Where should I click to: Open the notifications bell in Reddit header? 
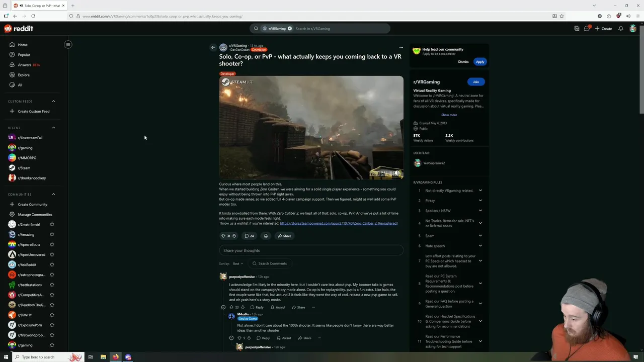click(x=620, y=29)
